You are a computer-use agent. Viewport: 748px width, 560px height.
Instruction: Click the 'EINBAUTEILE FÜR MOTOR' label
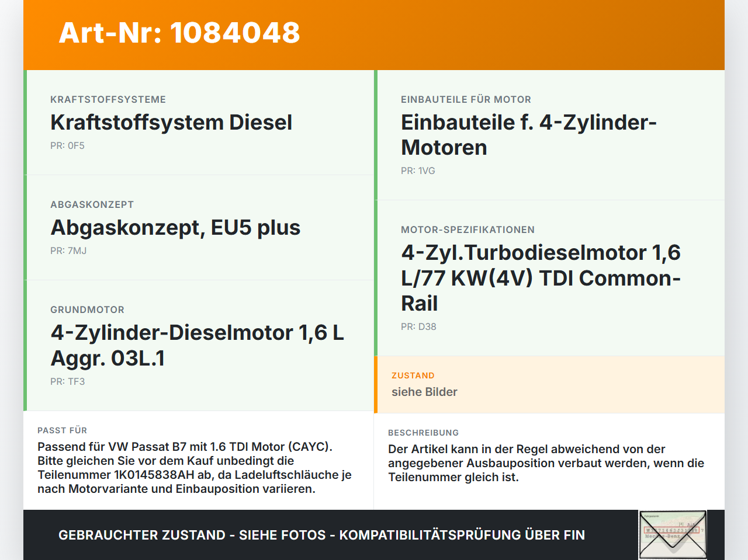[466, 99]
